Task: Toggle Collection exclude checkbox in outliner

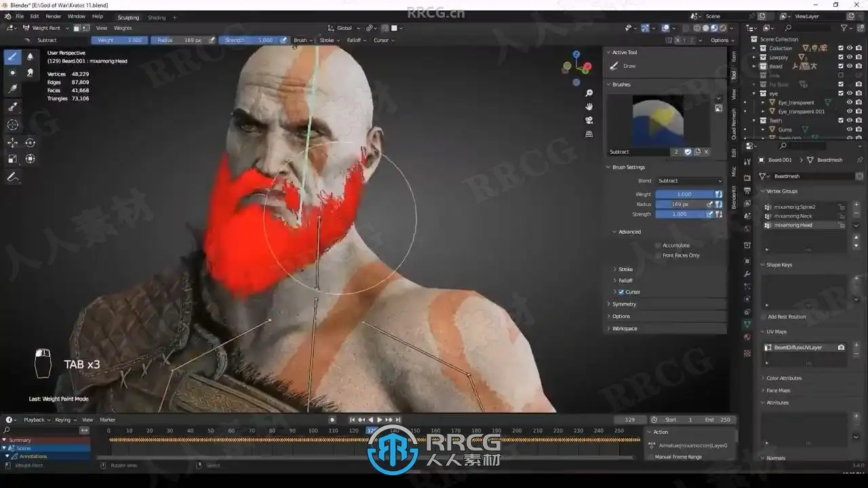Action: (841, 48)
